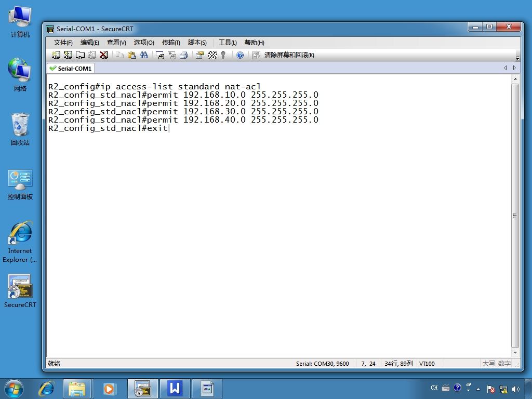532x399 pixels.
Task: Click the Paste clipboard icon
Action: point(131,55)
